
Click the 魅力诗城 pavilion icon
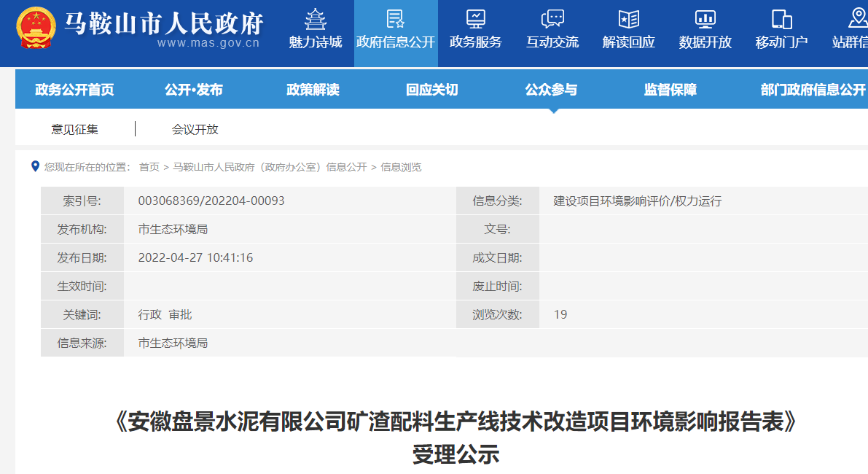tap(315, 19)
